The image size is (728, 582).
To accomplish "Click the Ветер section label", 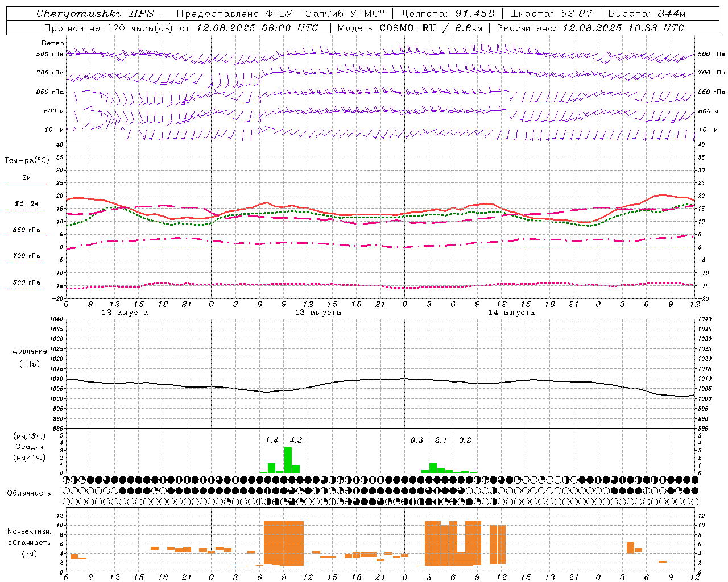I will (x=52, y=43).
